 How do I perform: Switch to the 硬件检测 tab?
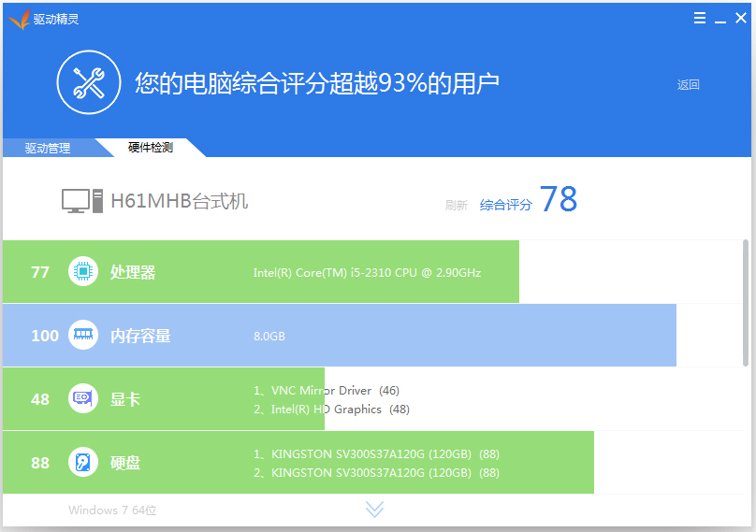150,148
